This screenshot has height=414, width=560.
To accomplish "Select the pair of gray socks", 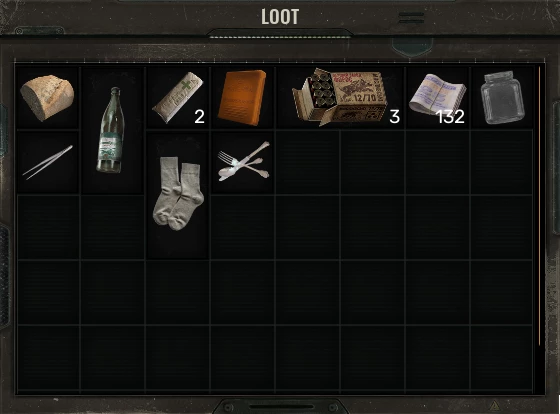I will [178, 195].
